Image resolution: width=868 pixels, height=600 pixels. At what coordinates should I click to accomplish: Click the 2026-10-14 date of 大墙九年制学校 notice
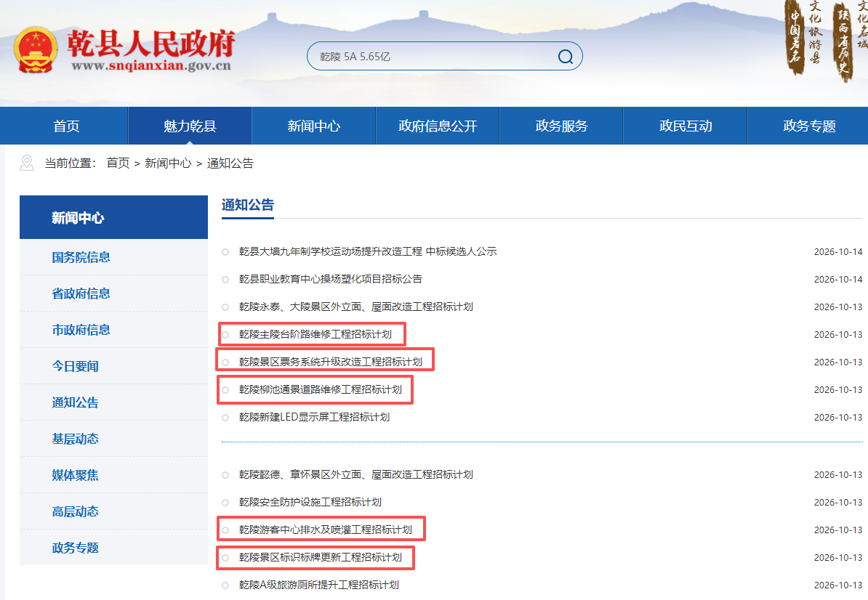pos(838,251)
